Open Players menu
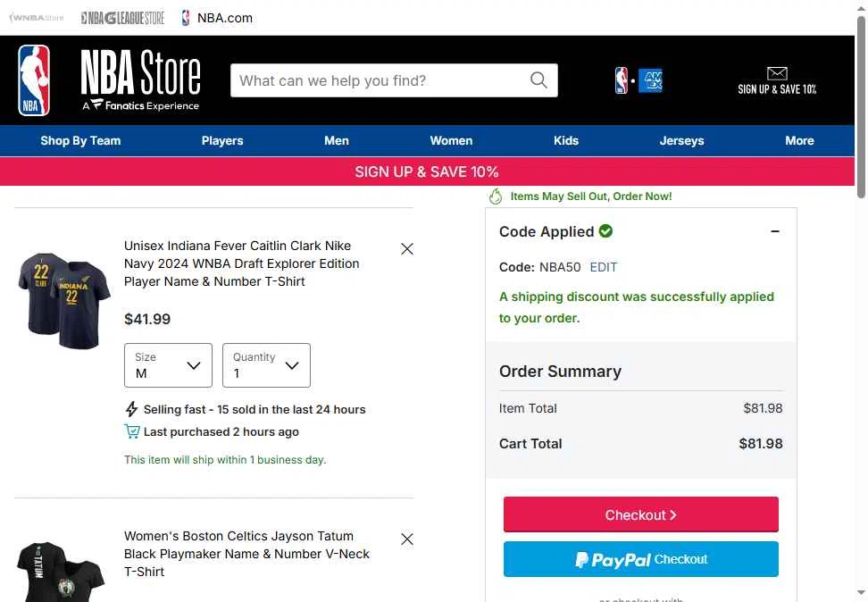This screenshot has height=602, width=868. (x=222, y=140)
